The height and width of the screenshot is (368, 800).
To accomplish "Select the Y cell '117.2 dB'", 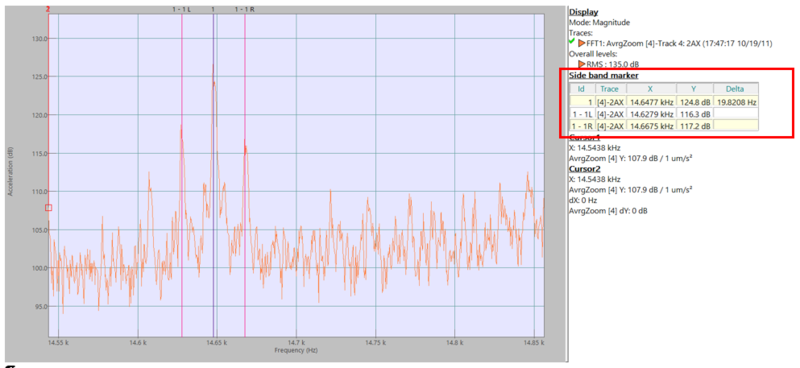I will pos(695,126).
